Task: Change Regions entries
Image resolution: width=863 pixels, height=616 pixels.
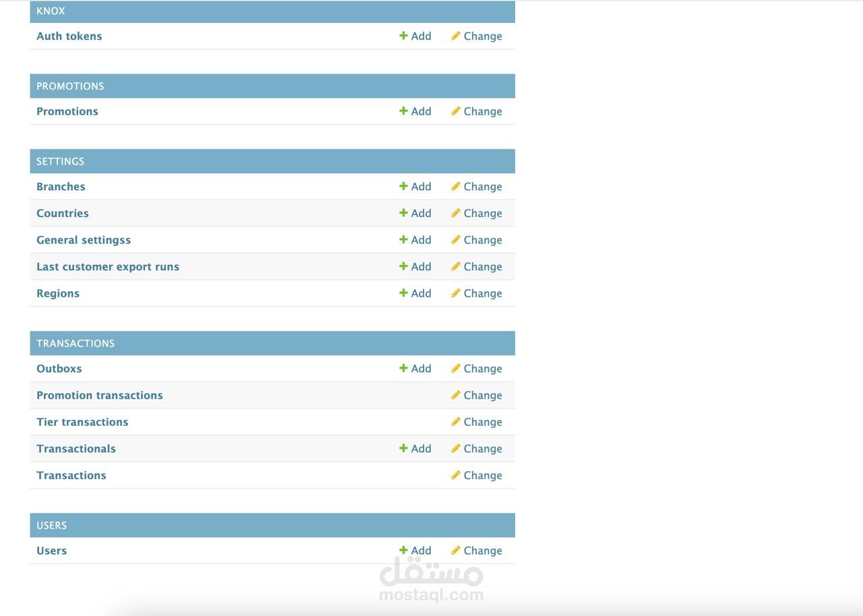Action: click(x=477, y=294)
